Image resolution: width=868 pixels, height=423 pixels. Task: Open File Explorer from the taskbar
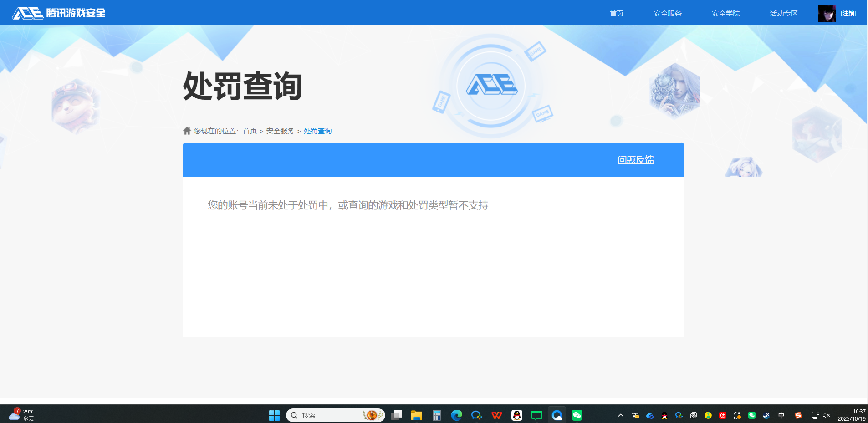pyautogui.click(x=417, y=415)
